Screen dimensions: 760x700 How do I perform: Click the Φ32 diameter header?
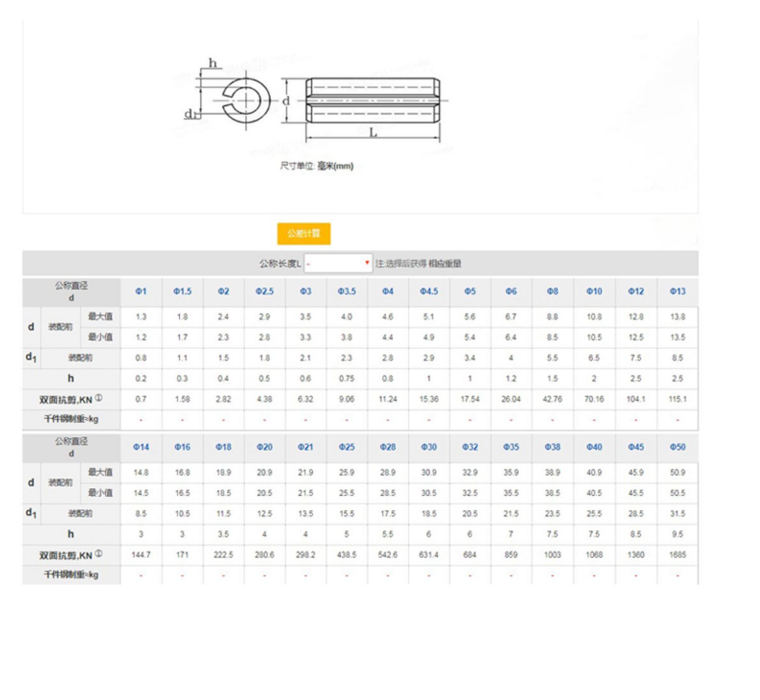(x=470, y=447)
